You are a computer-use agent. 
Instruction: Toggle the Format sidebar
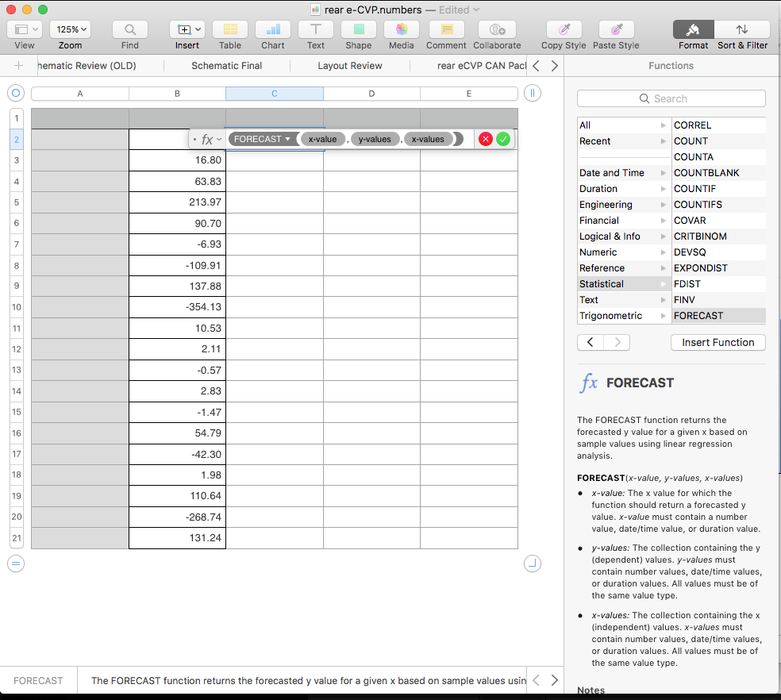point(694,30)
